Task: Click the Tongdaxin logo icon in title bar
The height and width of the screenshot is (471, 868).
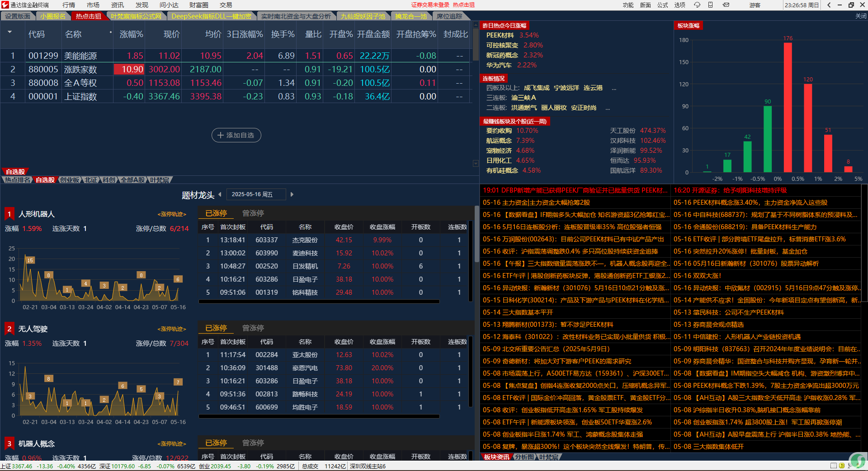Action: tap(5, 5)
